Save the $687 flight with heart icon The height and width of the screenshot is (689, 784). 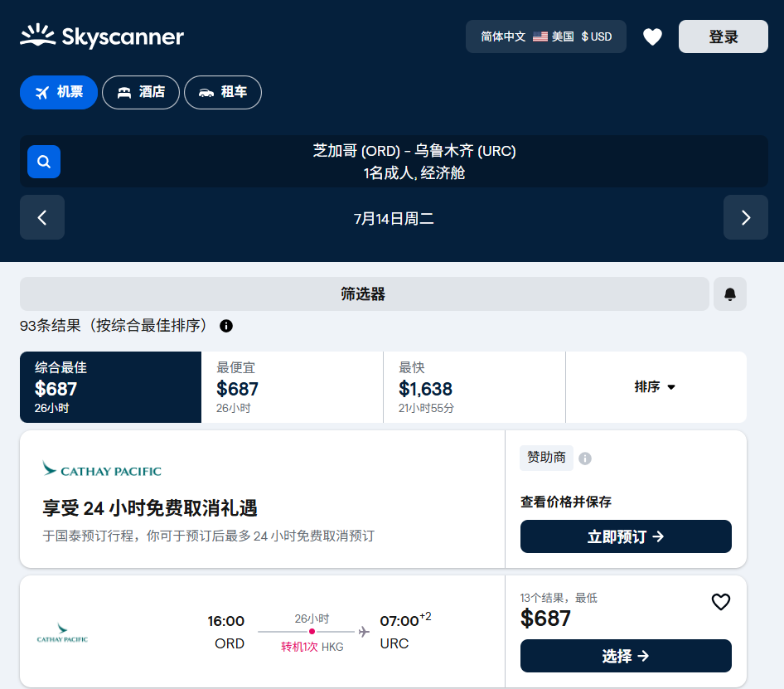(721, 602)
